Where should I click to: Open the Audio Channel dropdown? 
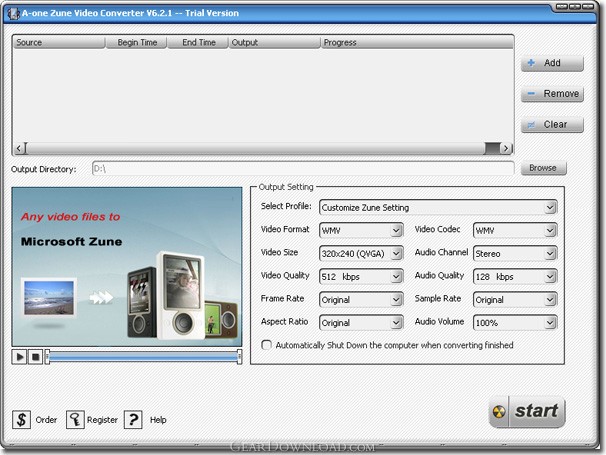(x=515, y=254)
